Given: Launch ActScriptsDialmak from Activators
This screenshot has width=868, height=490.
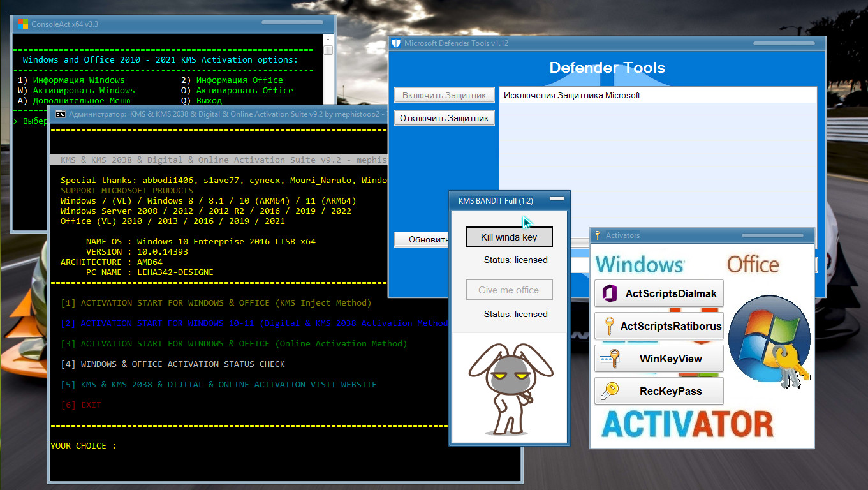Looking at the screenshot, I should 659,293.
